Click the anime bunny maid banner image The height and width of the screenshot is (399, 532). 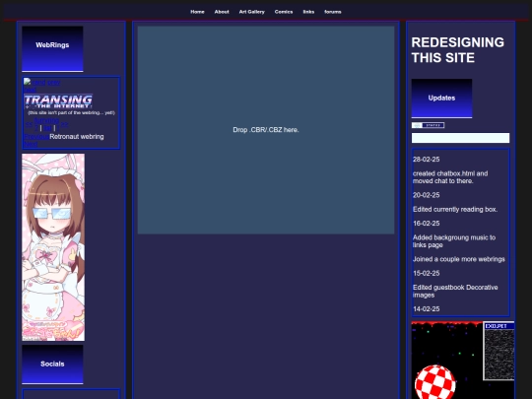[53, 247]
